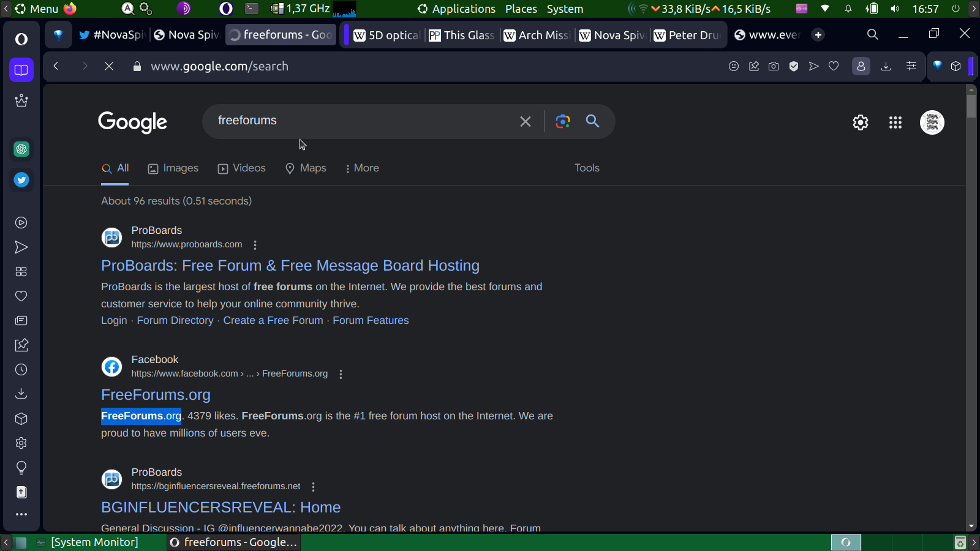Click the magnifier Google search button
980x551 pixels.
592,121
